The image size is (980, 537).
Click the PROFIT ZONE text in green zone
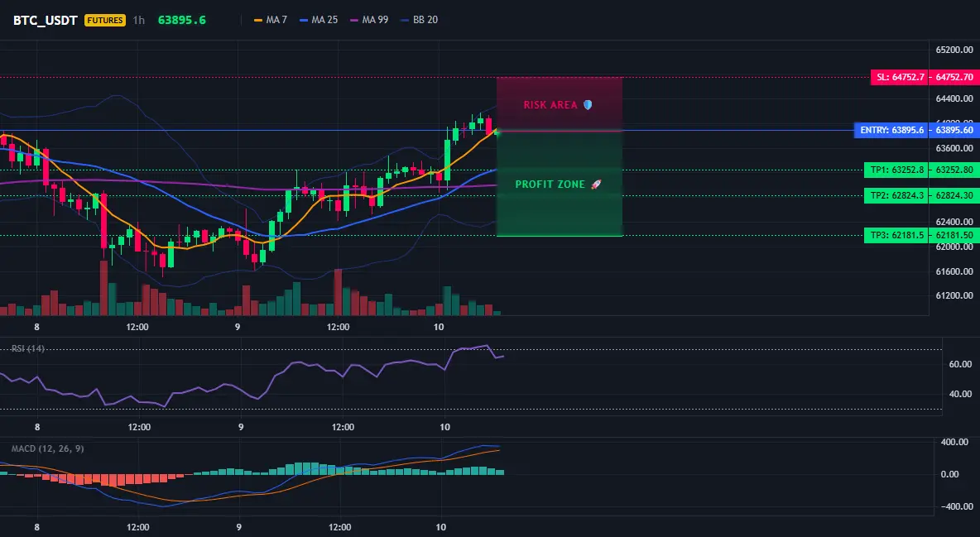click(550, 185)
